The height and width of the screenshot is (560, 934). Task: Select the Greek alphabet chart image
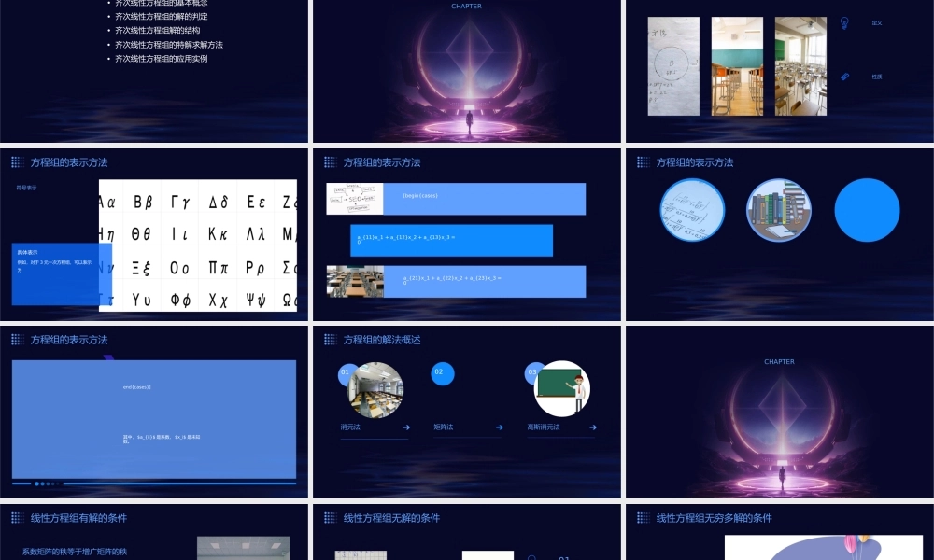pyautogui.click(x=198, y=245)
